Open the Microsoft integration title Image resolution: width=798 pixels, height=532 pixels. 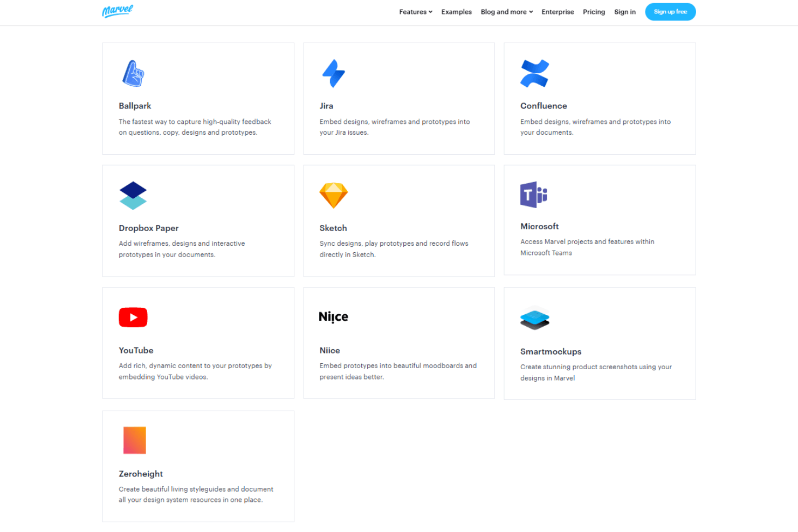[x=539, y=226]
